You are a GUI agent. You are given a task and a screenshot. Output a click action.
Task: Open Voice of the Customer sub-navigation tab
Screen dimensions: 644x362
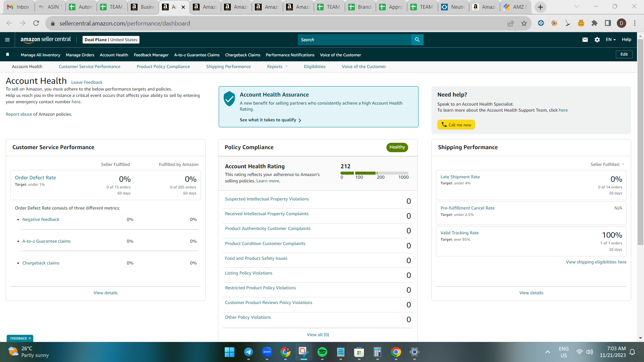click(364, 67)
